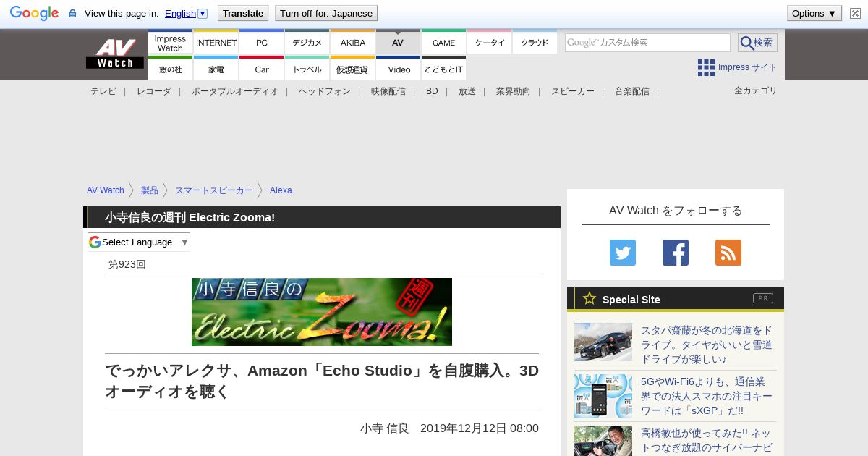Open the RSS feed icon
This screenshot has height=456, width=868.
pyautogui.click(x=728, y=253)
